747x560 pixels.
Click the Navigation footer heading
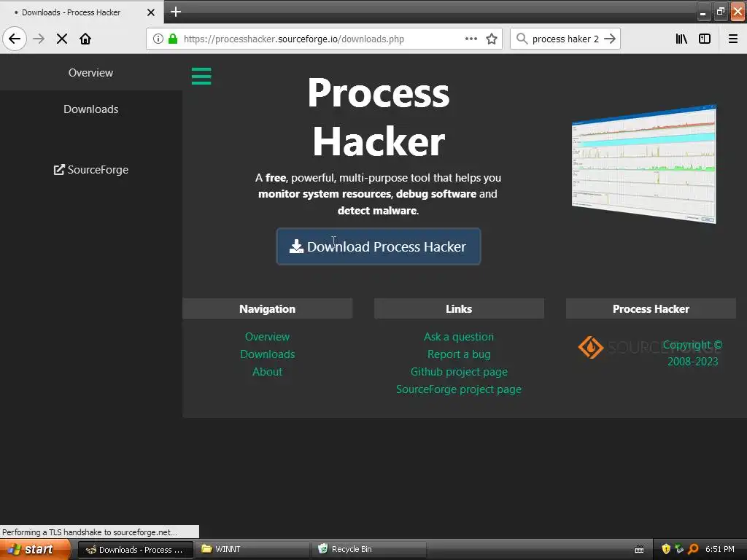[x=267, y=309]
